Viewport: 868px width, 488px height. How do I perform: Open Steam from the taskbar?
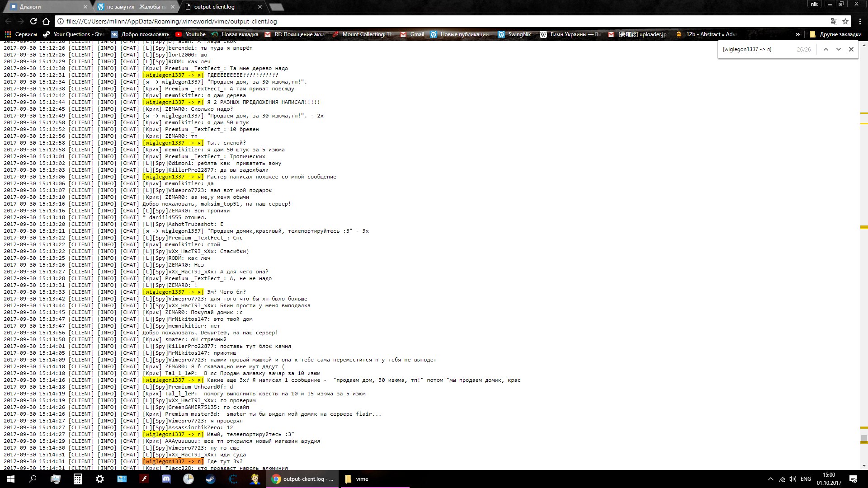(x=211, y=479)
